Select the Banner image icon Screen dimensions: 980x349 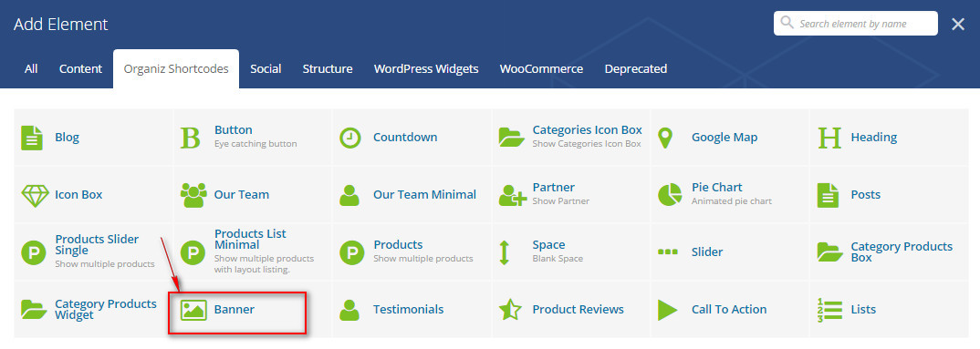click(x=193, y=310)
